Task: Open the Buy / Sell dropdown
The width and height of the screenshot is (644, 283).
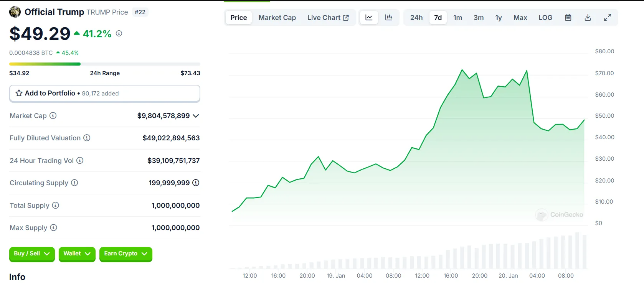Action: 32,254
